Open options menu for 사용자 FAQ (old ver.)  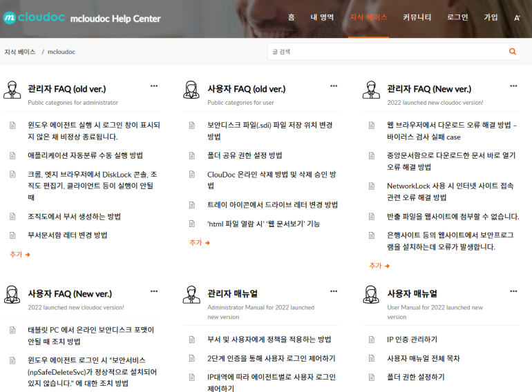tap(334, 86)
